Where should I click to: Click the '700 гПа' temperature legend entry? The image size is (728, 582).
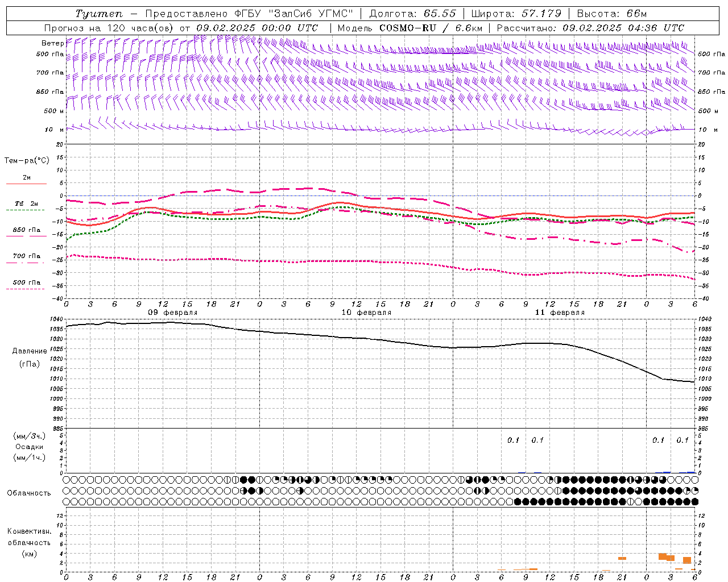click(x=26, y=256)
